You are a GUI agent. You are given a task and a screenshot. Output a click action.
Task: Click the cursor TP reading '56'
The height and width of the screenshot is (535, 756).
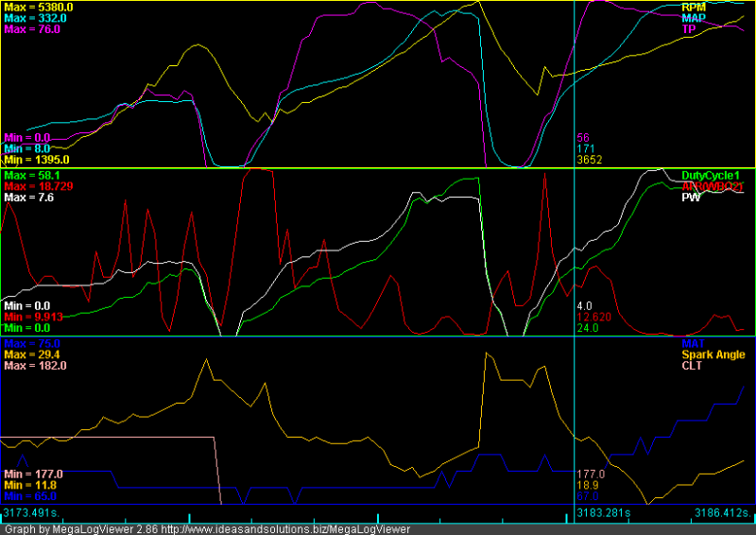pyautogui.click(x=583, y=138)
